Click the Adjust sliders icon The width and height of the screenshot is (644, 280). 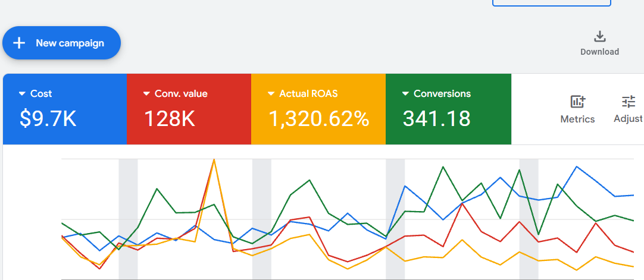click(x=629, y=101)
